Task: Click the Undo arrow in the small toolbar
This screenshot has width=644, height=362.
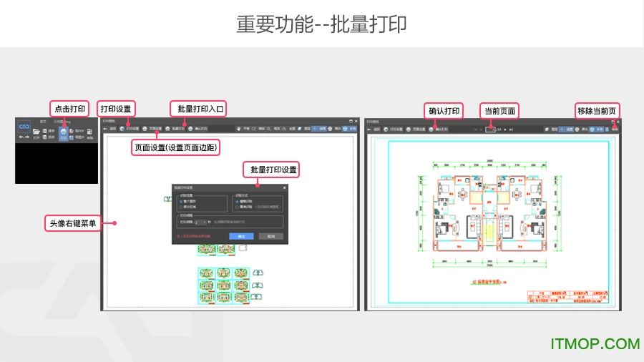Action: point(21,137)
